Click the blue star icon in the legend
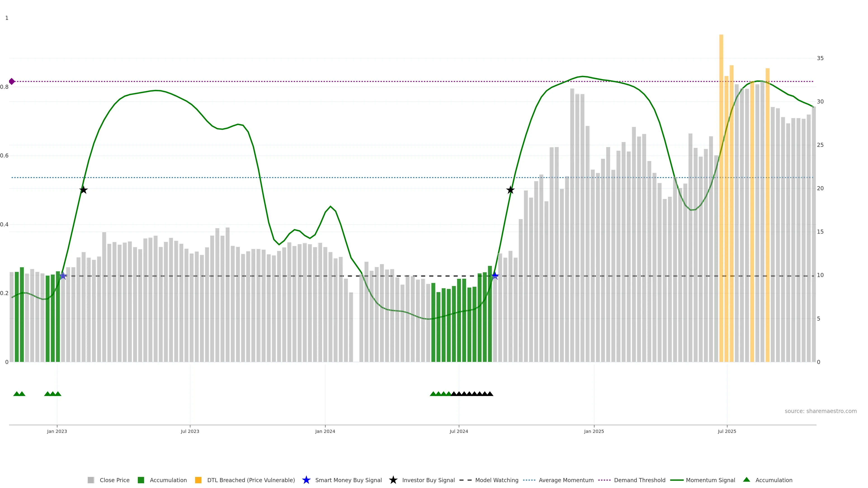The image size is (868, 488). (x=306, y=480)
